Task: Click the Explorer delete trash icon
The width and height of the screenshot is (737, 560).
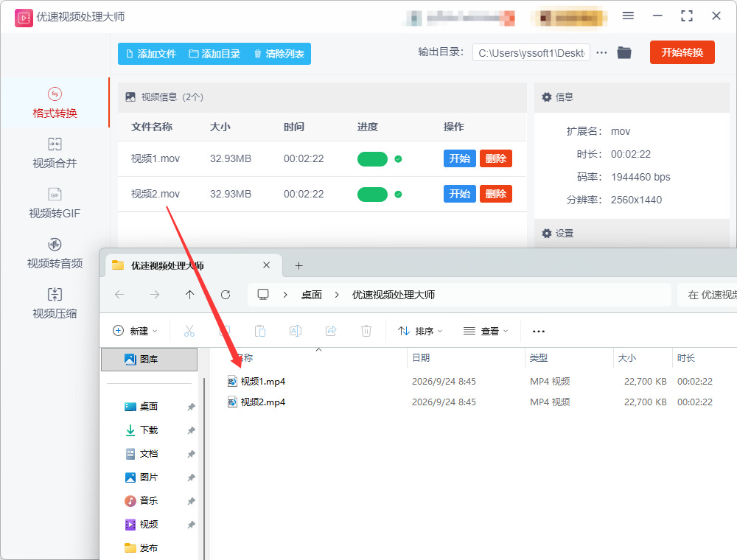Action: [366, 331]
